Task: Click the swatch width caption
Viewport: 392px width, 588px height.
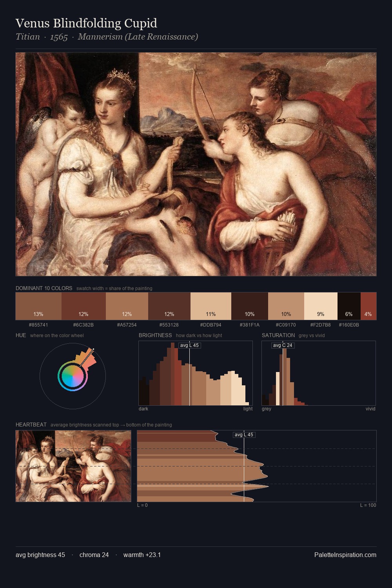Action: point(114,289)
